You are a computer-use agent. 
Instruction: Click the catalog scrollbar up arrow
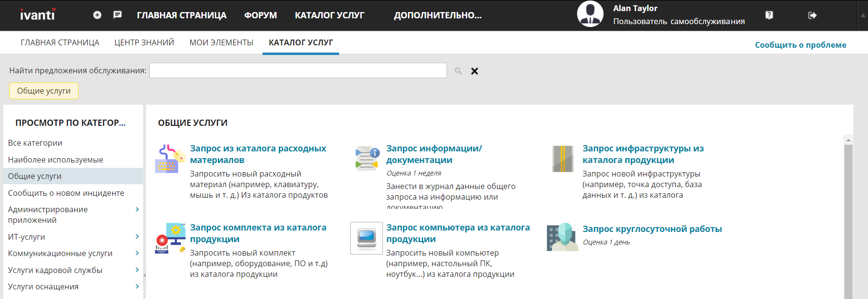(x=848, y=140)
